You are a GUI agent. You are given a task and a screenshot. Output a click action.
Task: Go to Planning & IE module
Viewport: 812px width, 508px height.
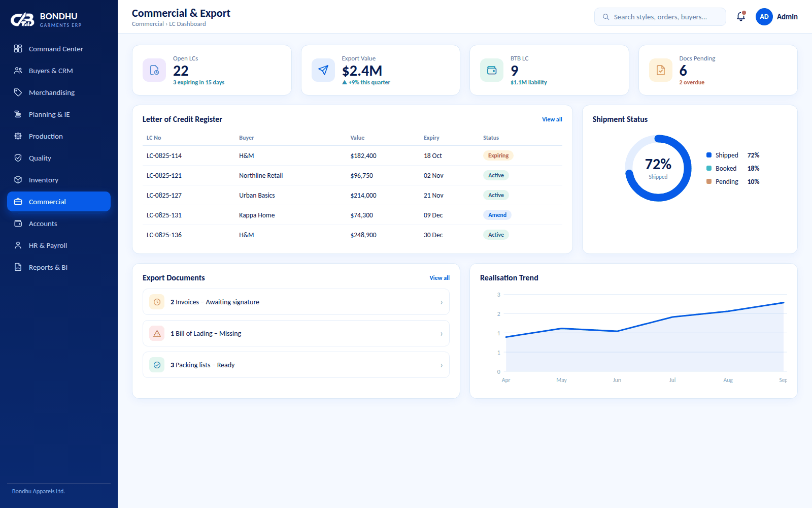59,114
